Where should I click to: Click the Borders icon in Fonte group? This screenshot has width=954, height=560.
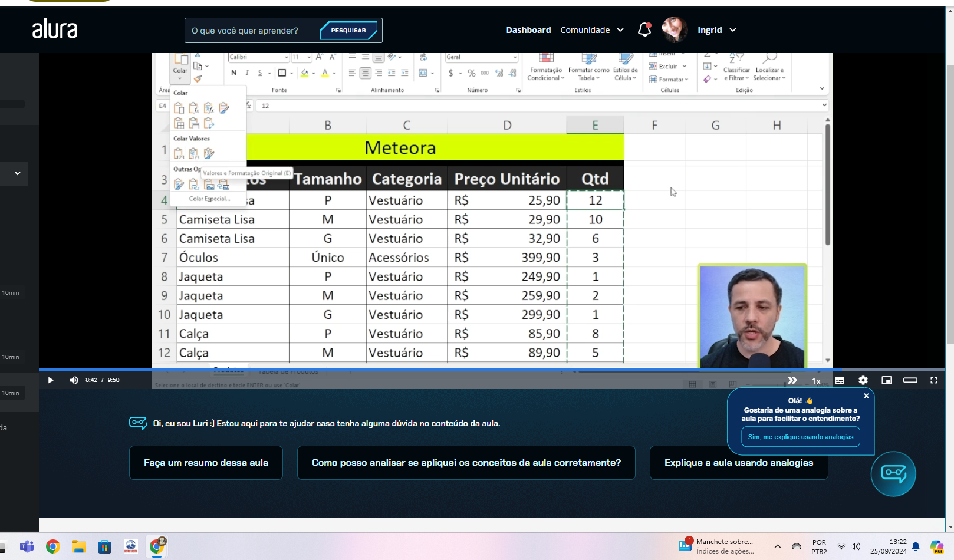(x=282, y=73)
